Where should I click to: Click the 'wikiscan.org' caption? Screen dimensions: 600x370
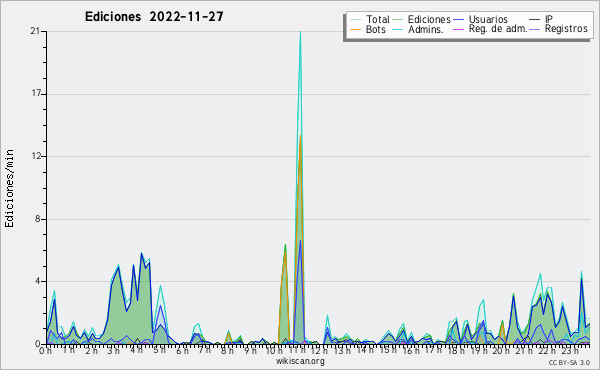coord(300,361)
